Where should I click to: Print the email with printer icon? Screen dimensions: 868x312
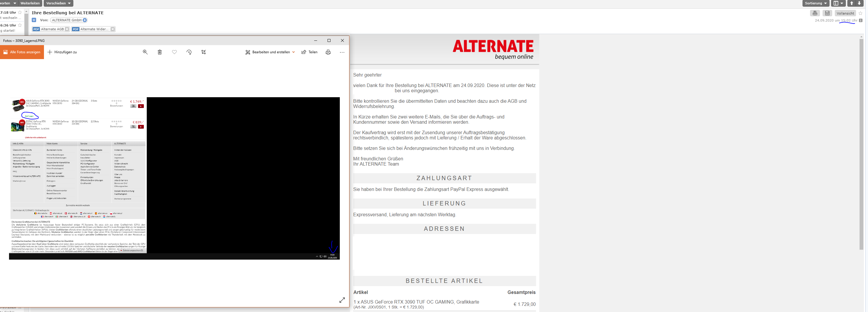pyautogui.click(x=815, y=13)
